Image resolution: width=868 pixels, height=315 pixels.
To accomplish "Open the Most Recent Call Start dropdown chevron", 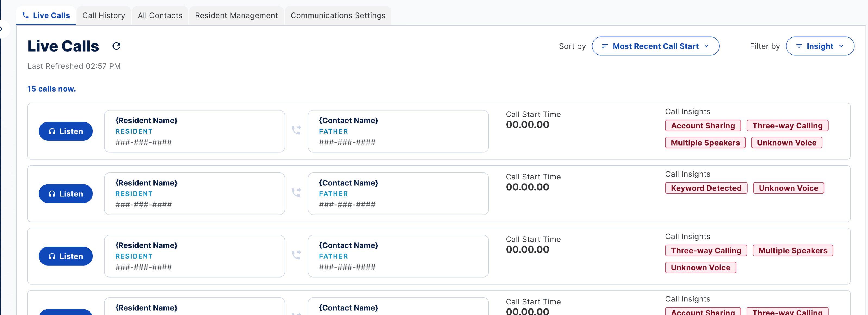I will (x=707, y=46).
